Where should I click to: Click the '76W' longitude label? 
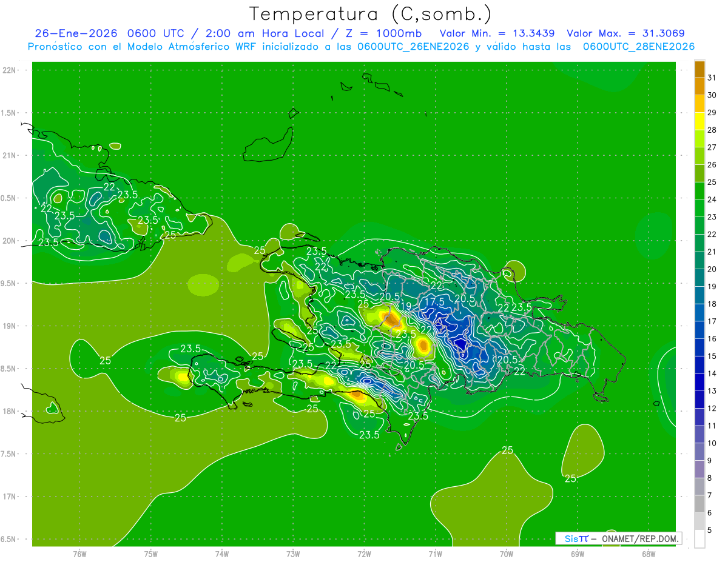[x=79, y=554]
